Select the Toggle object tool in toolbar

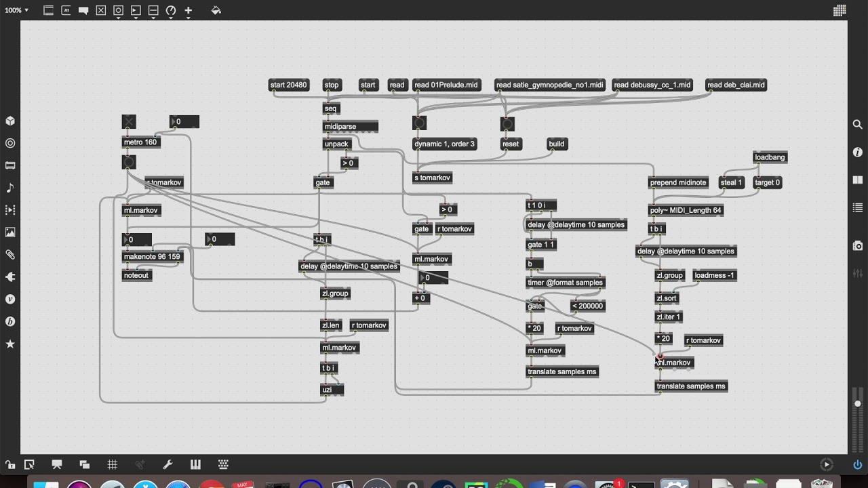(x=101, y=10)
